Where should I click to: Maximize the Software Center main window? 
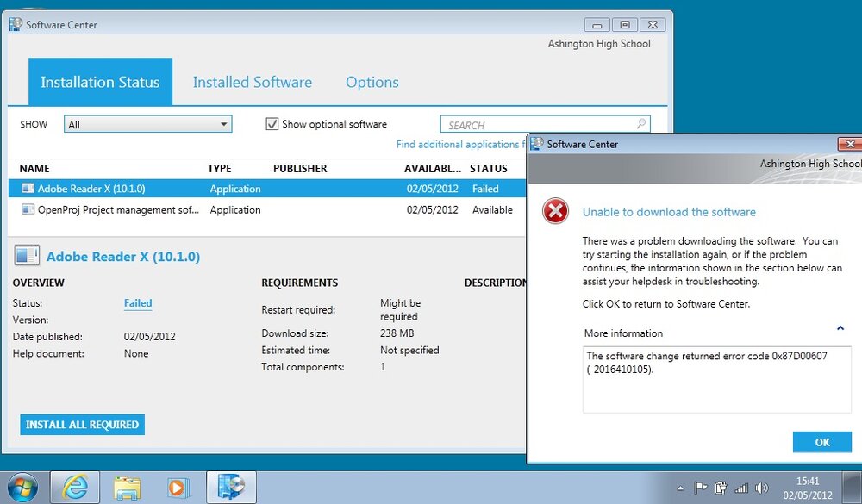624,25
